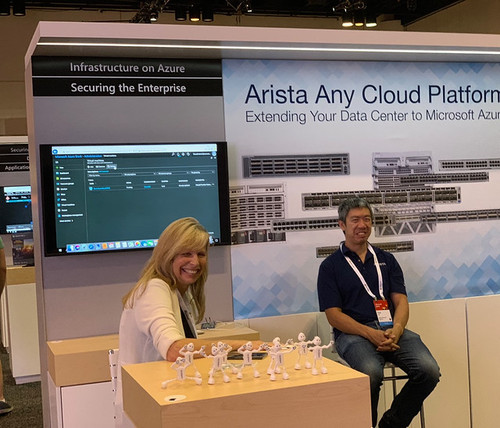Open the account name menu in portal header
The height and width of the screenshot is (428, 500).
click(201, 154)
